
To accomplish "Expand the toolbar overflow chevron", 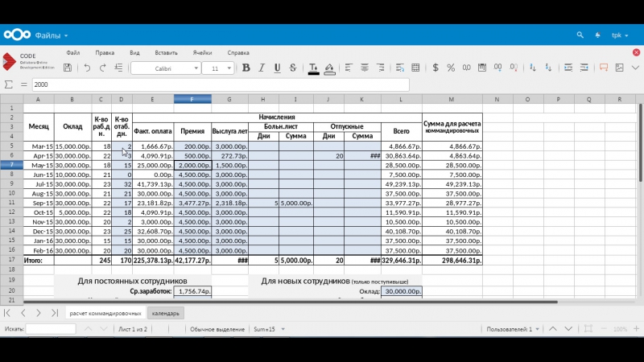I will pyautogui.click(x=635, y=68).
